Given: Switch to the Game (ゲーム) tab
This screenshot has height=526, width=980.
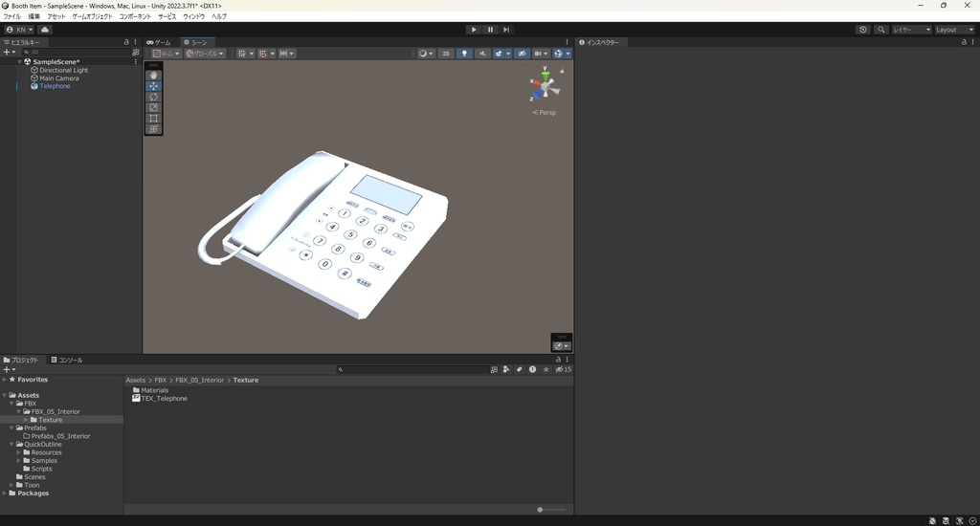Looking at the screenshot, I should pos(159,42).
